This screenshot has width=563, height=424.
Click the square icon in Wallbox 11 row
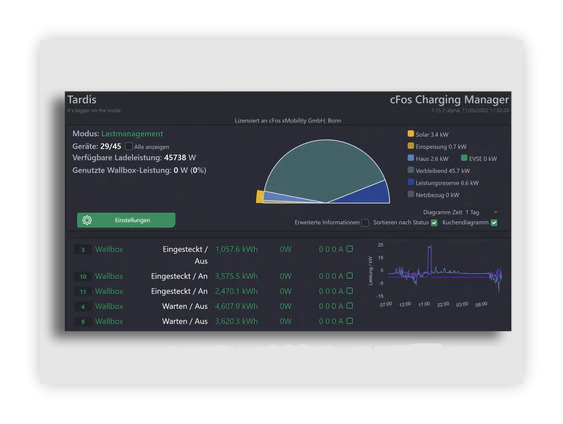tap(350, 291)
